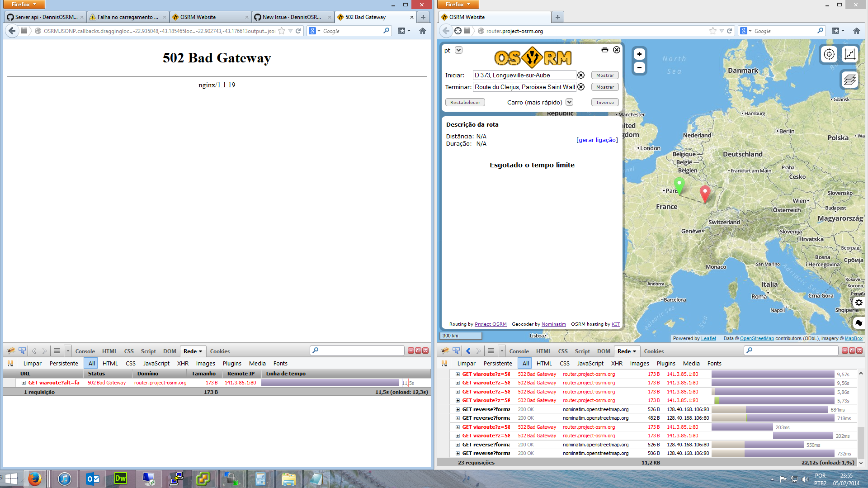This screenshot has width=868, height=488.
Task: Open Firefox menu button in right window
Action: click(x=458, y=5)
